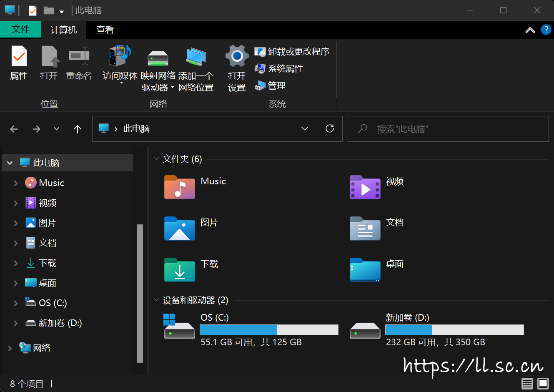Click the quick access new folder icon
554x392 pixels.
[x=49, y=10]
